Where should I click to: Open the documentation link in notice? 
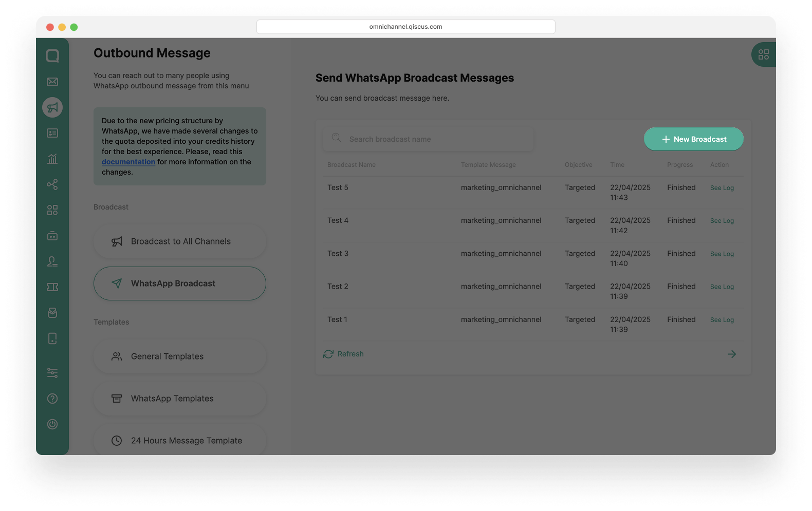point(128,162)
